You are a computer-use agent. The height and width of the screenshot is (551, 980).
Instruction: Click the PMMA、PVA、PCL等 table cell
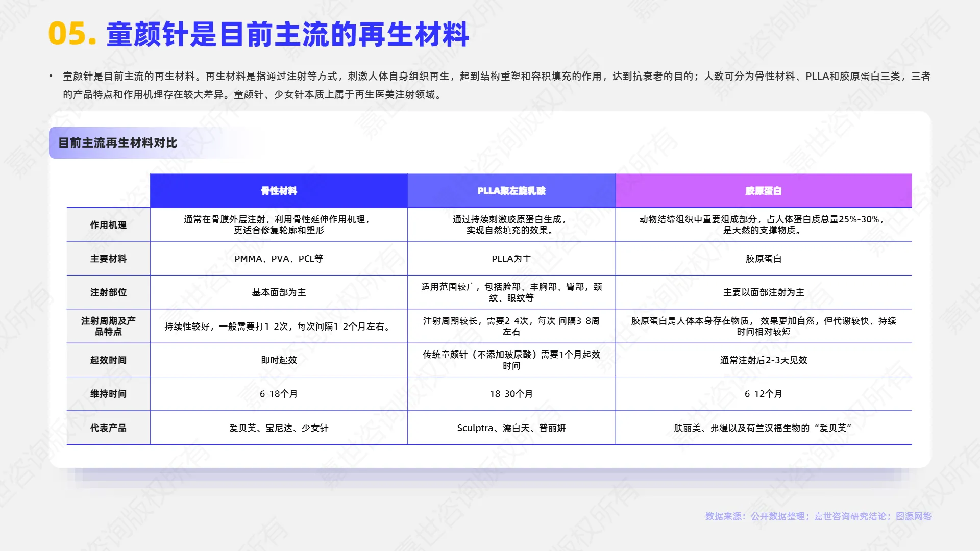[278, 258]
